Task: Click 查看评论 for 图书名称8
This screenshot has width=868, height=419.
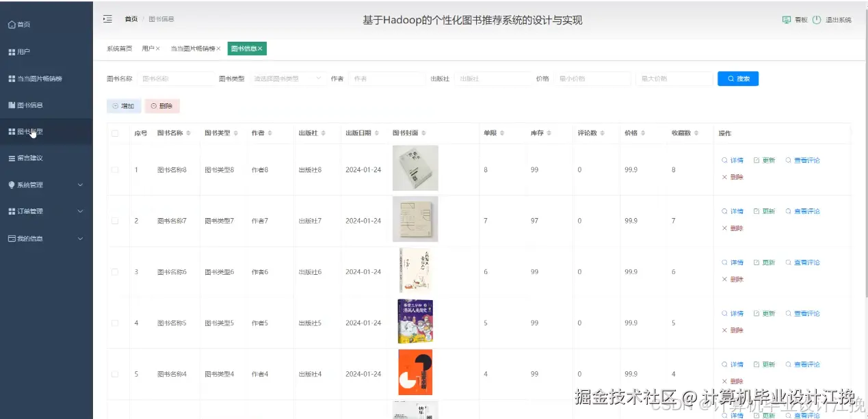Action: [802, 161]
